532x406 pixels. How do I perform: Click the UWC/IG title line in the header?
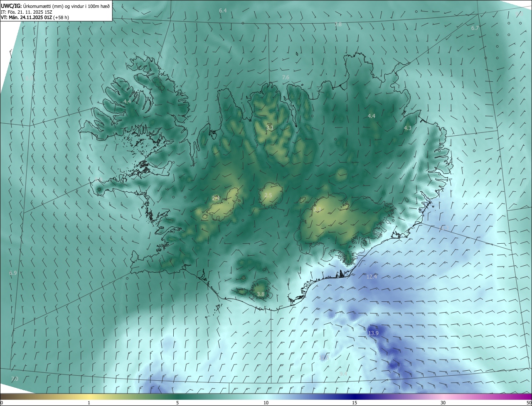click(56, 5)
